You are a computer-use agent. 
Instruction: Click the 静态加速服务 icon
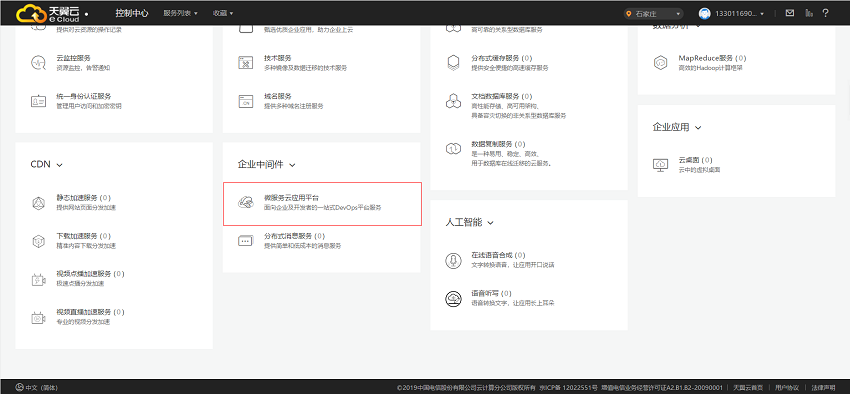click(38, 203)
